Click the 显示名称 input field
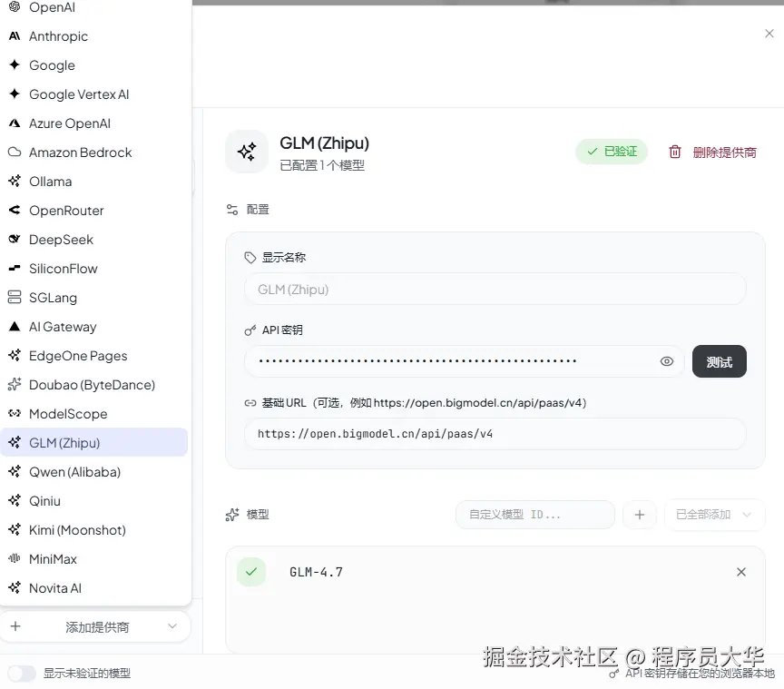Image resolution: width=784 pixels, height=689 pixels. coord(495,290)
